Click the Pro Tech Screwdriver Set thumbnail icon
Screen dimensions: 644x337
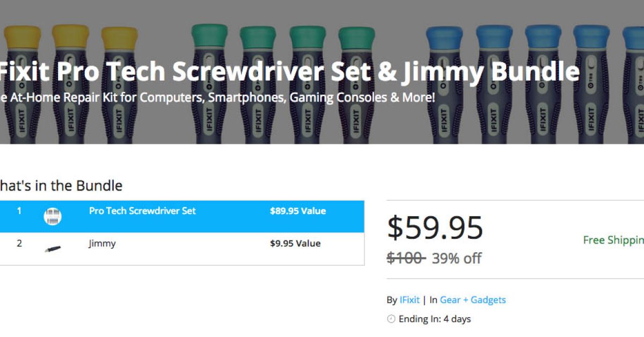point(53,216)
